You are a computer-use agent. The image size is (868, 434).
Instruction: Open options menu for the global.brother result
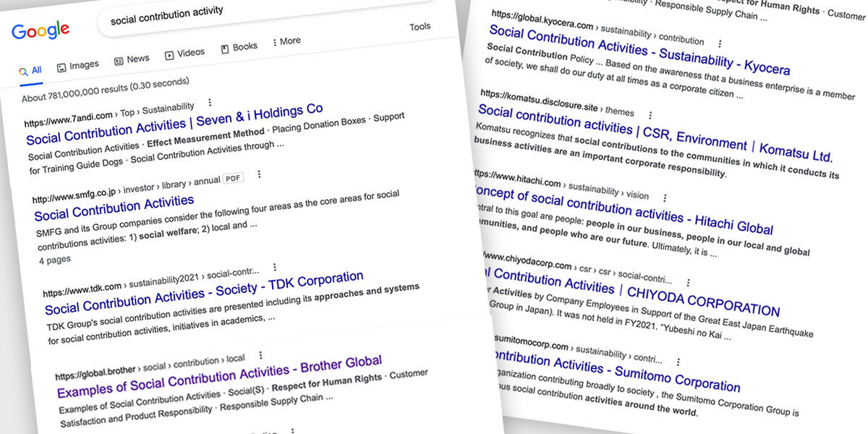coord(260,355)
